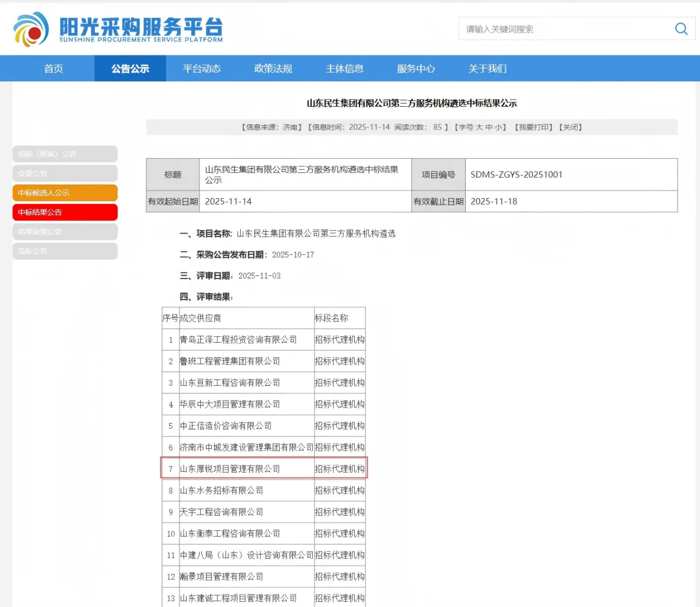
Task: Set font size to 大
Action: point(479,127)
